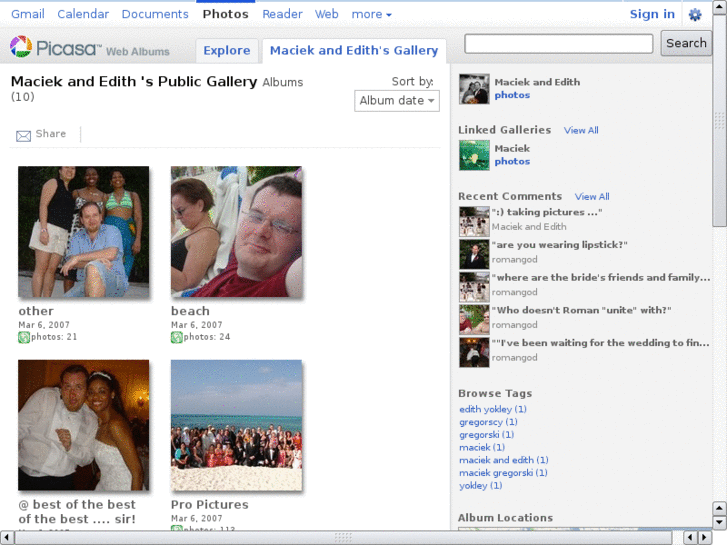Click the vertical scrollbar down arrow
Viewport: 727px width, 545px height.
[x=719, y=522]
